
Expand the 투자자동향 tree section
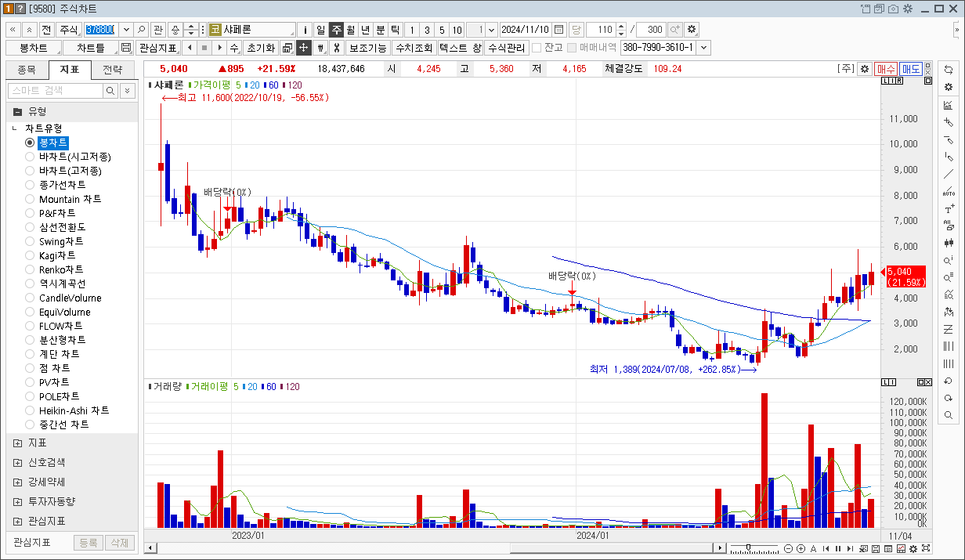coord(17,501)
